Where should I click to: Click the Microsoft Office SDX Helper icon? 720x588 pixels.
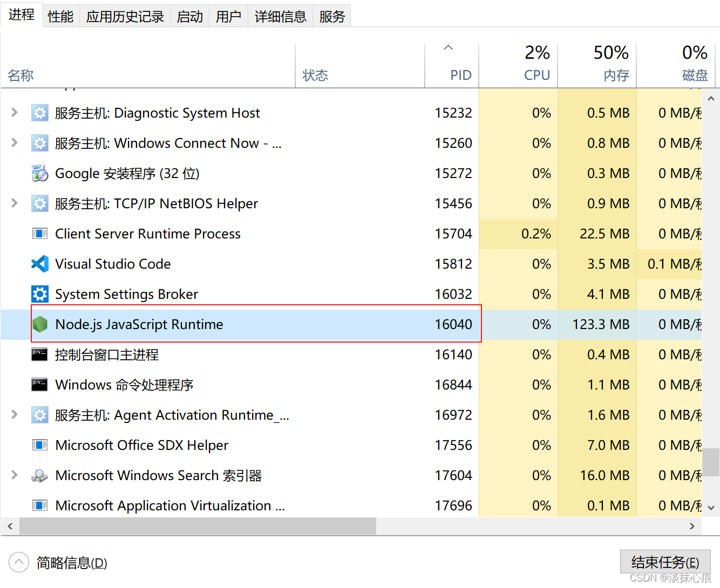tap(40, 445)
